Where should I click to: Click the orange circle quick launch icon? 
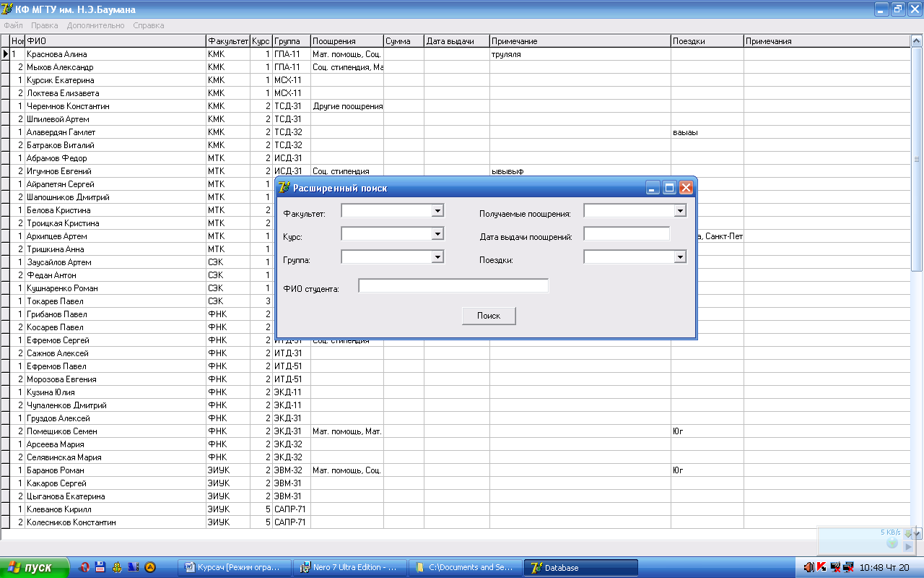[x=150, y=567]
